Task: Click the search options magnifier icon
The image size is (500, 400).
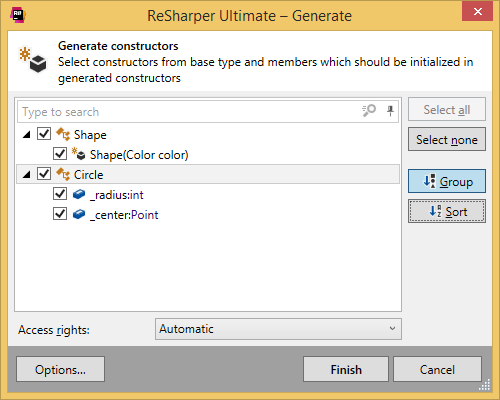Action: coord(369,111)
